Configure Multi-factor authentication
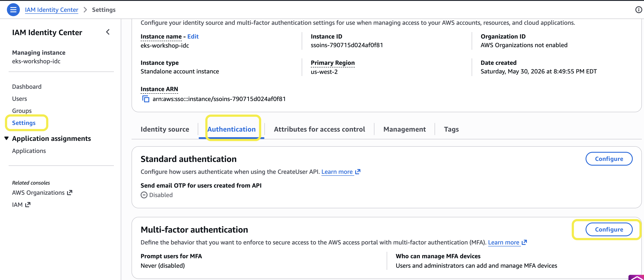The image size is (644, 280). (609, 229)
